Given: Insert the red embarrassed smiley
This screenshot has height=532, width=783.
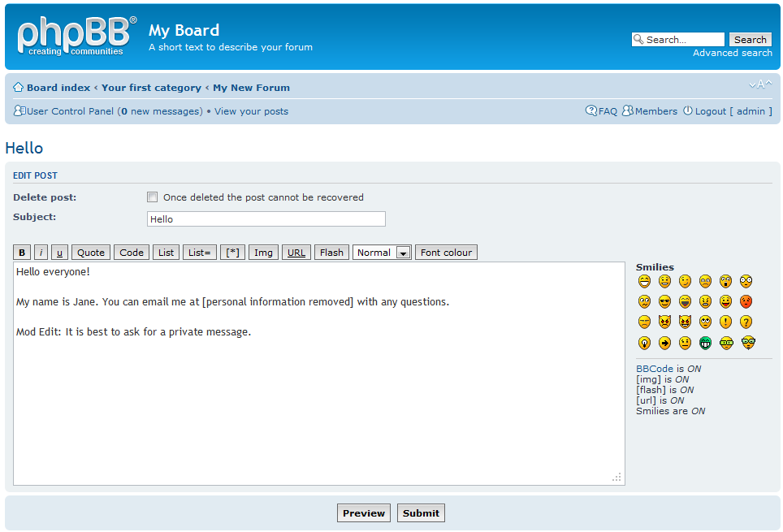Looking at the screenshot, I should coord(746,301).
